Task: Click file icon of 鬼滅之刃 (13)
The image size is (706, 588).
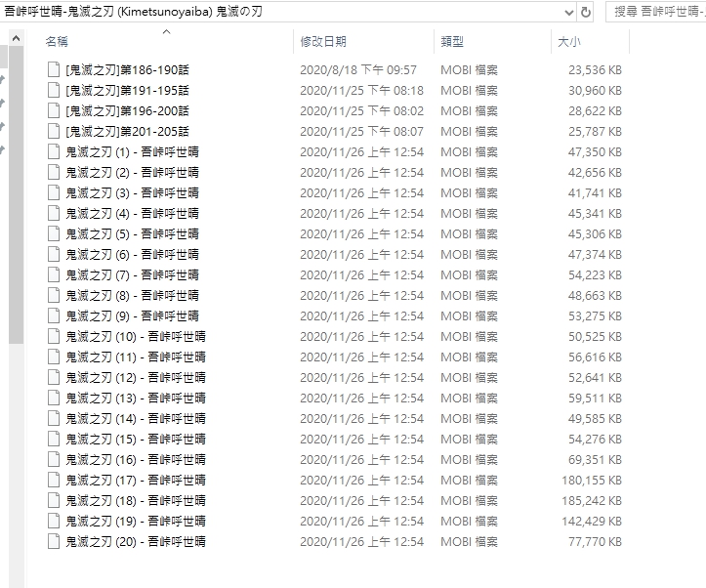Action: (x=54, y=398)
